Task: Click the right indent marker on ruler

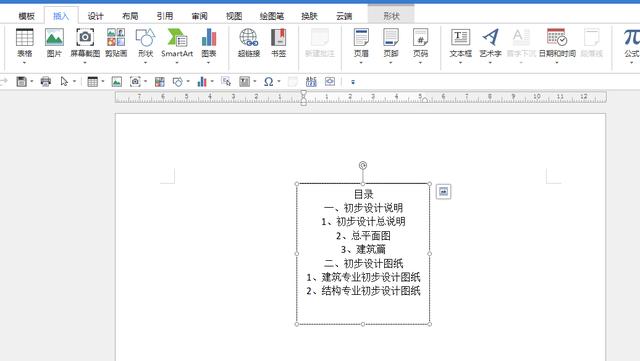Action: pos(424,100)
